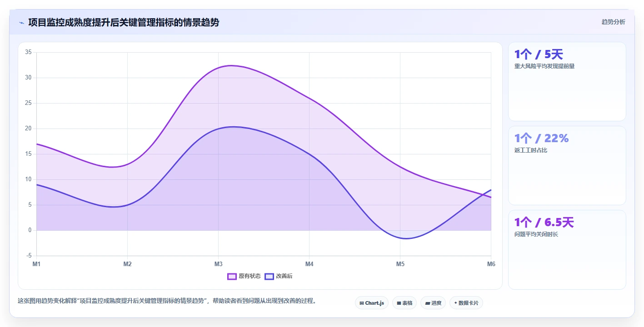Viewport: 644px width, 327px height.
Task: Click the M2 axis label
Action: pos(128,264)
